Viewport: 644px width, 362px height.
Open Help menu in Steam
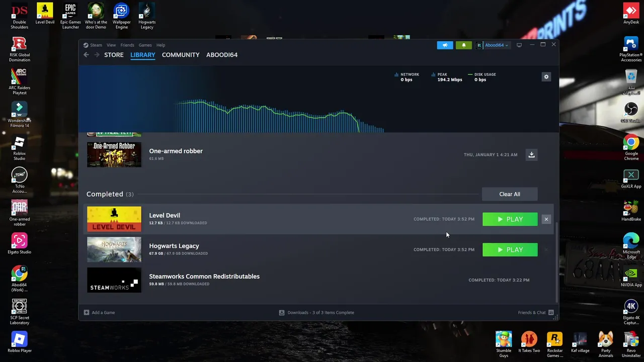tap(160, 45)
